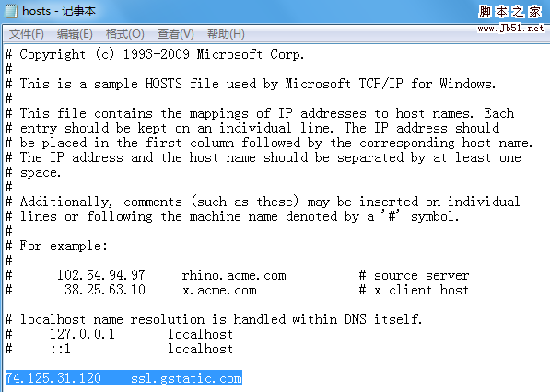Click the '# source server' comment text
550x392 pixels.
point(414,275)
